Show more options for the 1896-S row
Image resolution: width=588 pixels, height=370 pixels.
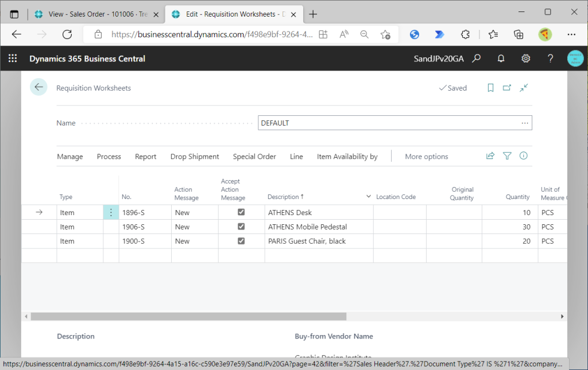pyautogui.click(x=111, y=212)
